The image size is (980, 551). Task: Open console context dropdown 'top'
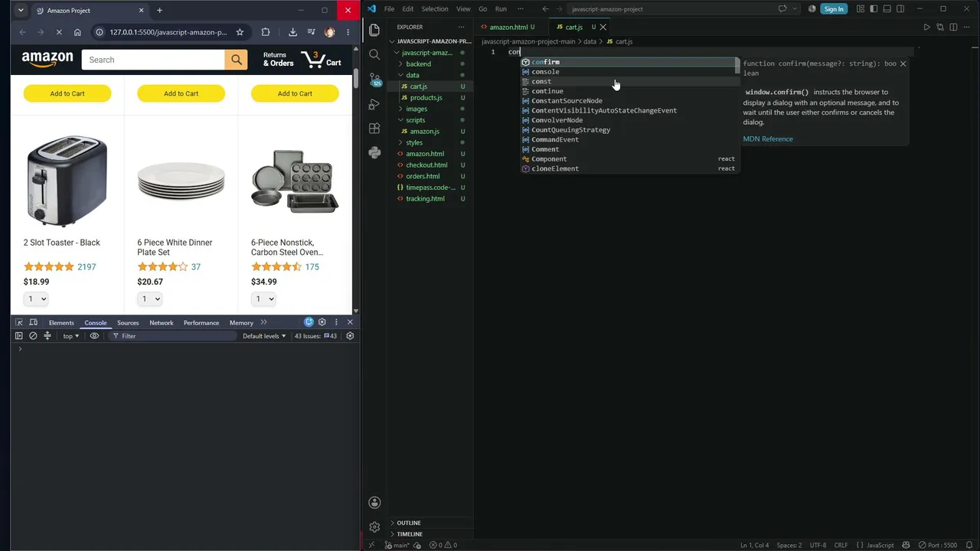tap(70, 336)
